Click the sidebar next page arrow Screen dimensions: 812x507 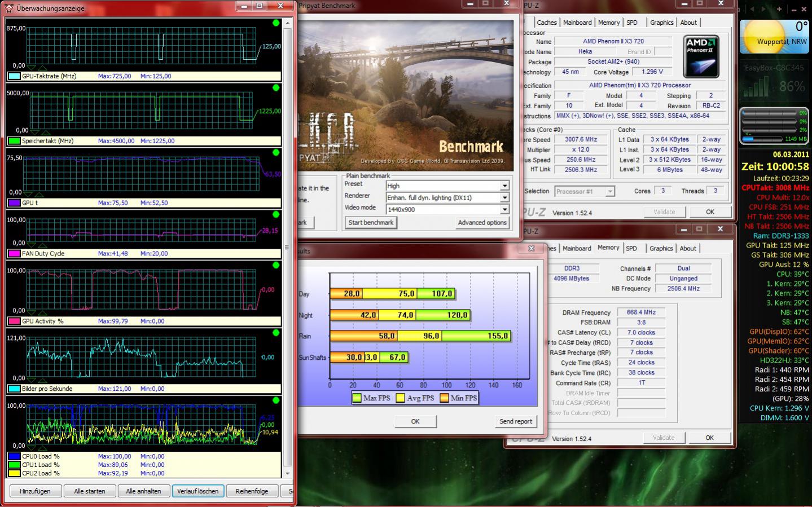pyautogui.click(x=763, y=9)
